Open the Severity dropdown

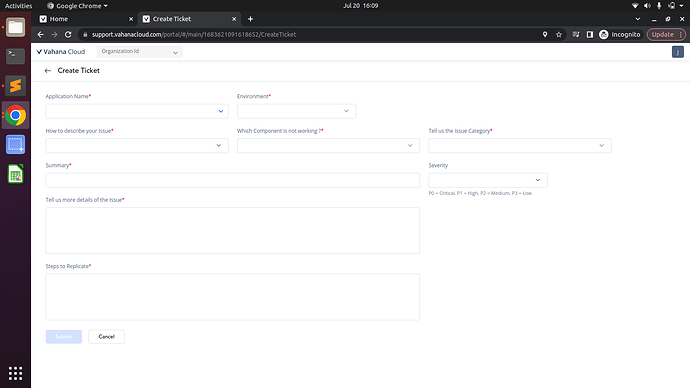(x=488, y=180)
